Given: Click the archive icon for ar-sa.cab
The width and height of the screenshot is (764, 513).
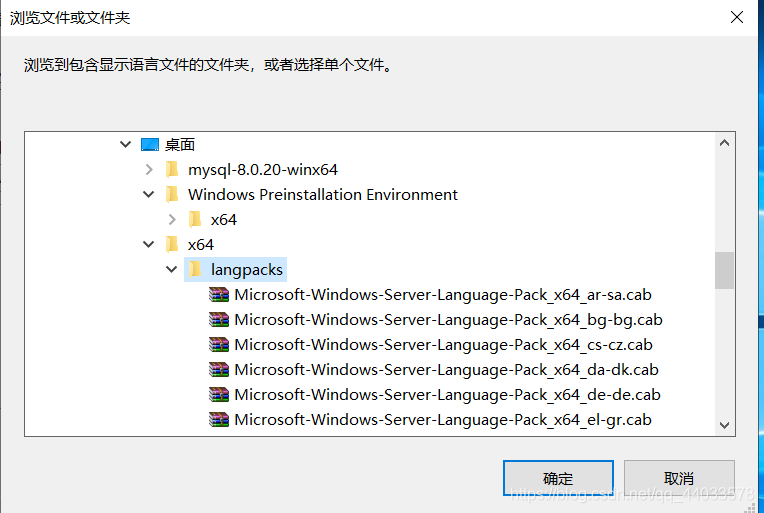Looking at the screenshot, I should pyautogui.click(x=219, y=295).
